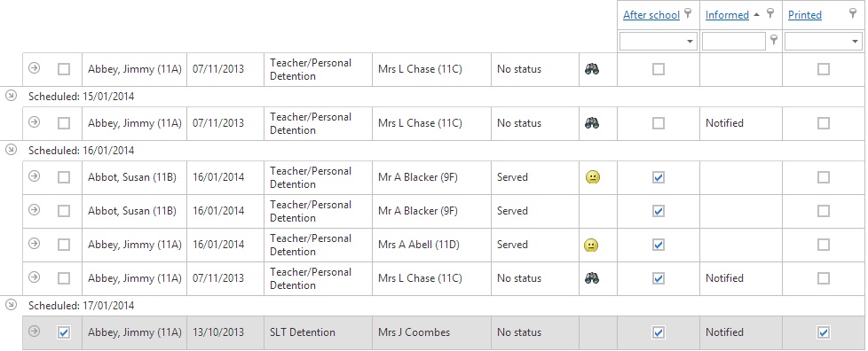The image size is (868, 351).
Task: Collapse the Scheduled: 15/01/2014 group
Action: (x=11, y=96)
